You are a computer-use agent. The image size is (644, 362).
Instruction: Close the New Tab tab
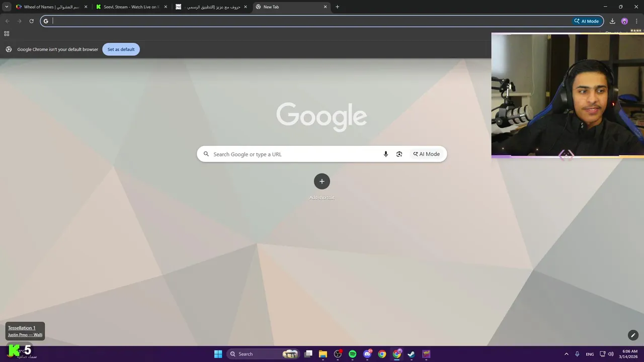(x=325, y=7)
